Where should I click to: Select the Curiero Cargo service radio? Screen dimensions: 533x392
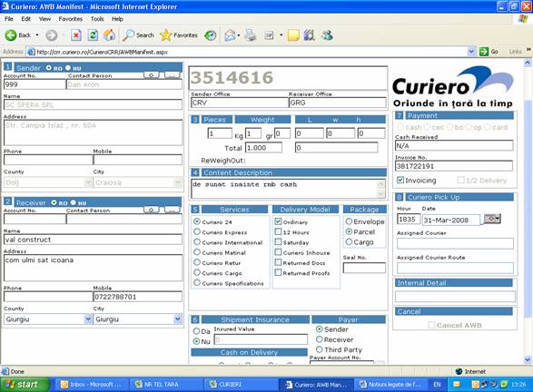tap(197, 272)
